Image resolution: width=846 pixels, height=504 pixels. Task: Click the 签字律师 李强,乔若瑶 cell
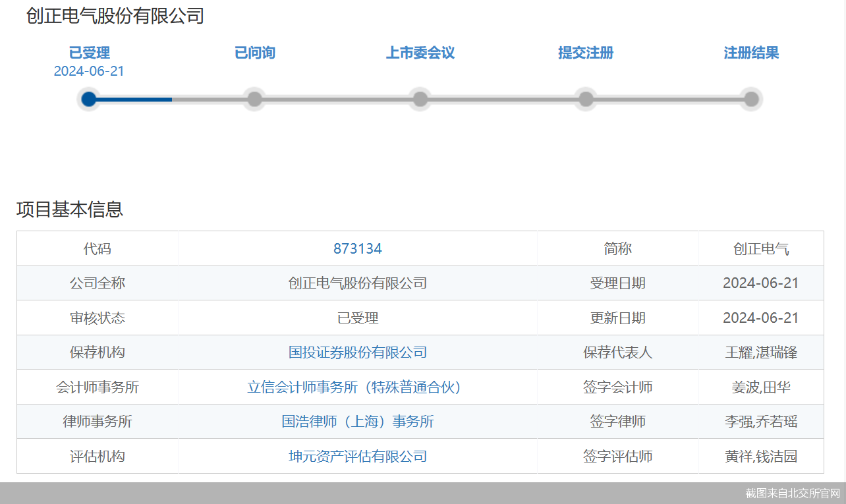click(761, 422)
